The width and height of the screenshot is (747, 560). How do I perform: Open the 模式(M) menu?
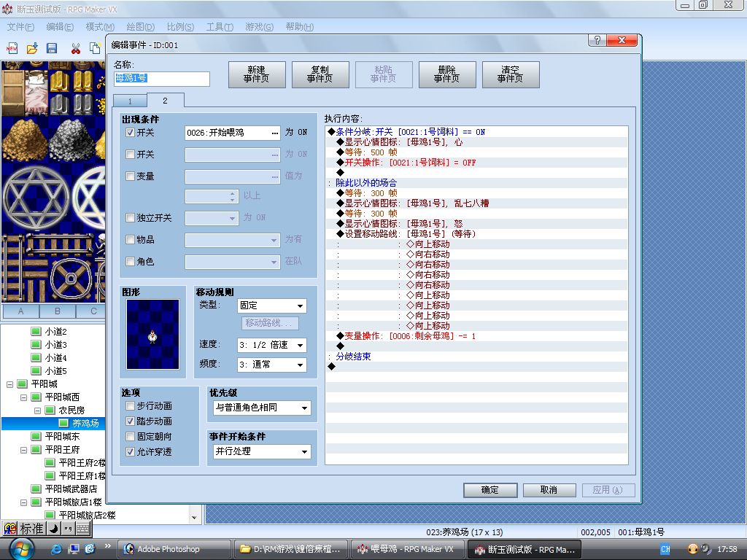coord(99,27)
